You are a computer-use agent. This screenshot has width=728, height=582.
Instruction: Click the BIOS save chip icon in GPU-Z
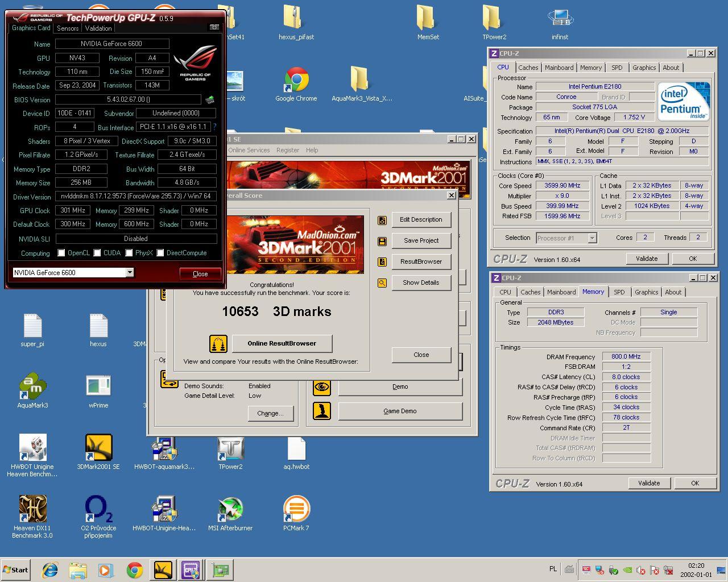[x=210, y=99]
